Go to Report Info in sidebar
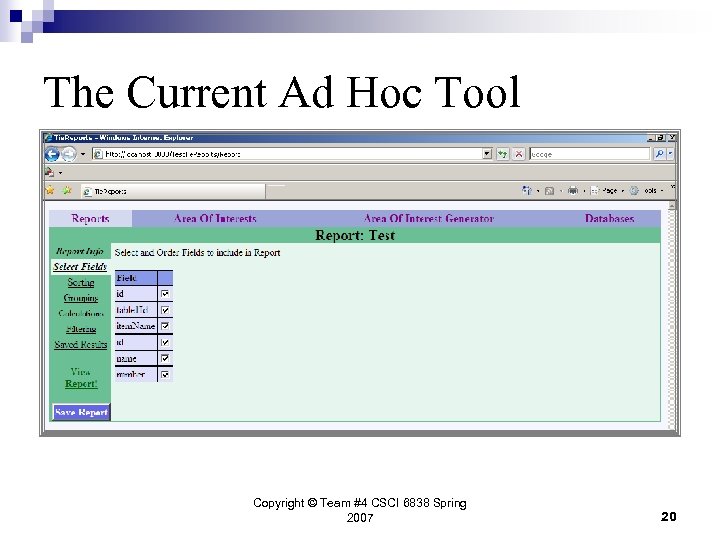 pyautogui.click(x=79, y=251)
